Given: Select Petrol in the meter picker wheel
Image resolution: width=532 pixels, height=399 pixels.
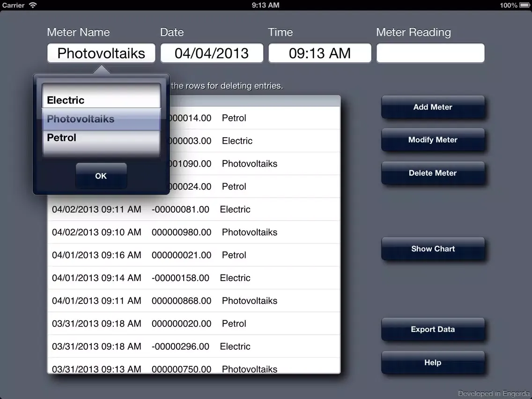Looking at the screenshot, I should tap(101, 138).
